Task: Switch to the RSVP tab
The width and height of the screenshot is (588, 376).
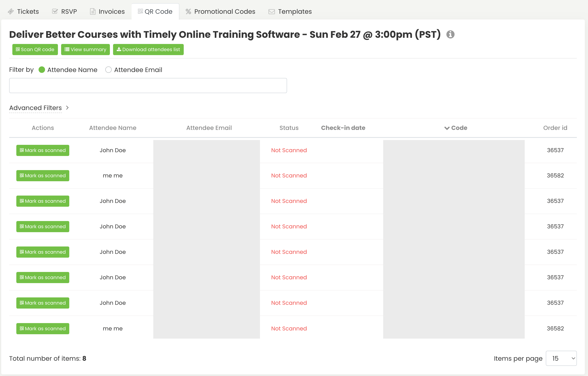Action: [x=64, y=12]
